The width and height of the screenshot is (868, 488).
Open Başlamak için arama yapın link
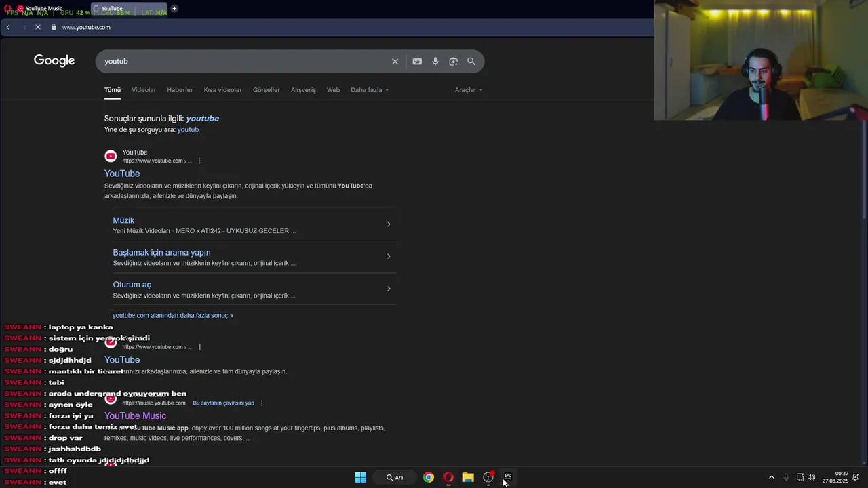click(161, 252)
